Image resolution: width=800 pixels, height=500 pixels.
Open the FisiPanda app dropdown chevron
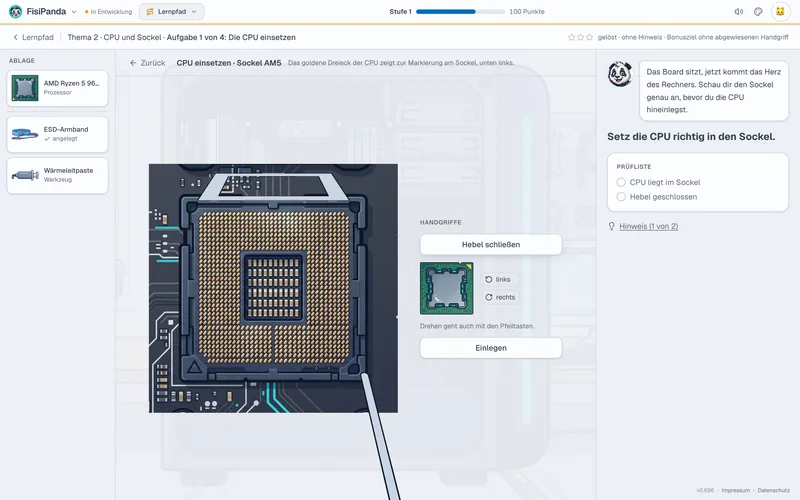pos(74,12)
